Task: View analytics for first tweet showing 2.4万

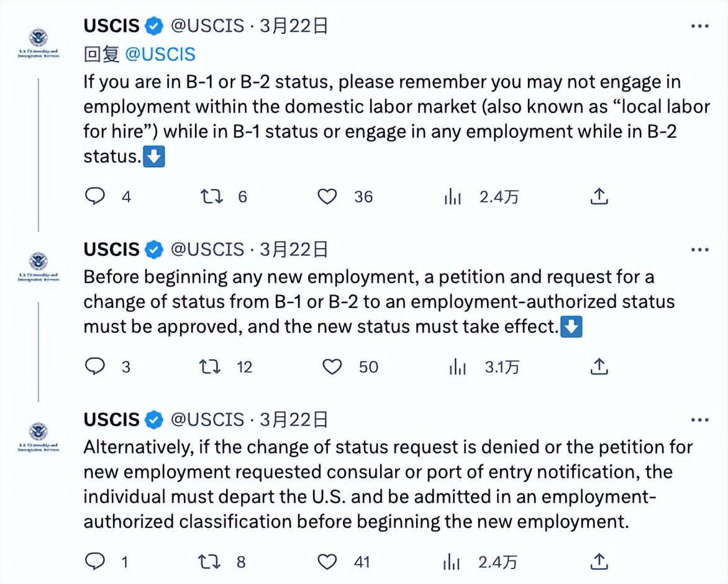Action: 453,197
